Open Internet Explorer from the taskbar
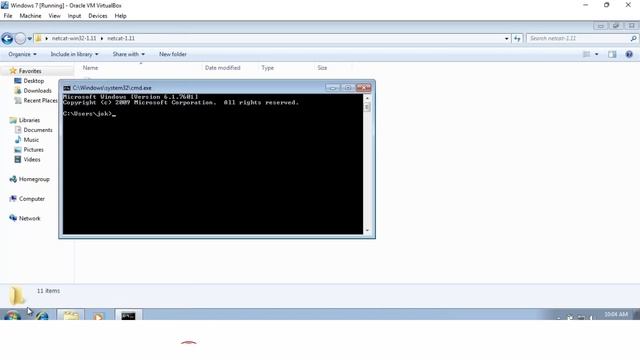 click(42, 316)
